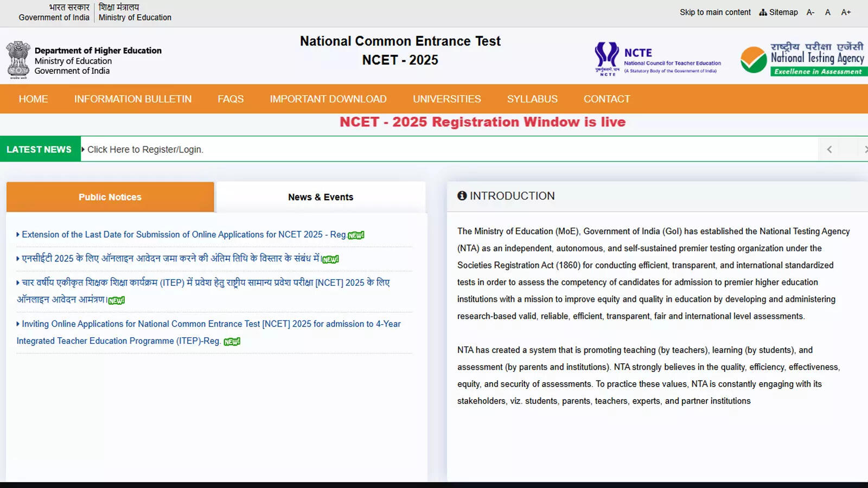Open the UNIVERSITIES menu item
The image size is (868, 488).
click(x=447, y=99)
